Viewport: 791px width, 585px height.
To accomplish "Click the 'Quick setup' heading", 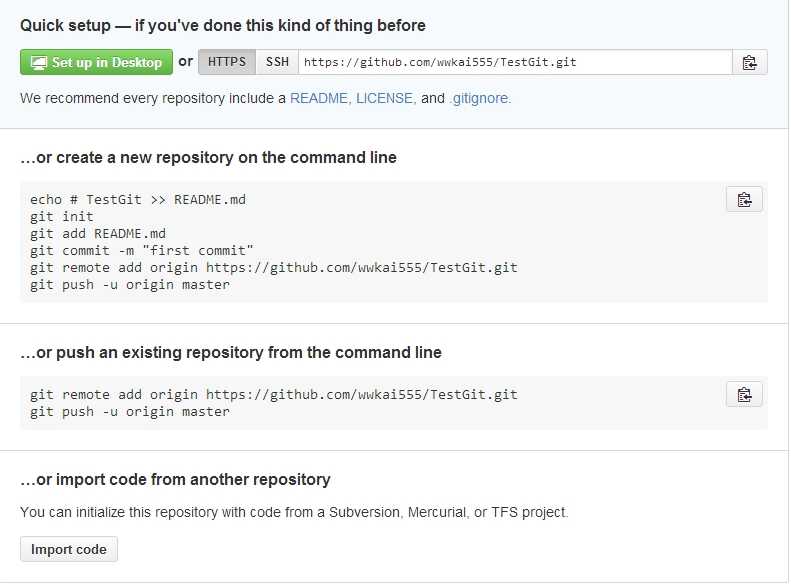I will point(222,25).
